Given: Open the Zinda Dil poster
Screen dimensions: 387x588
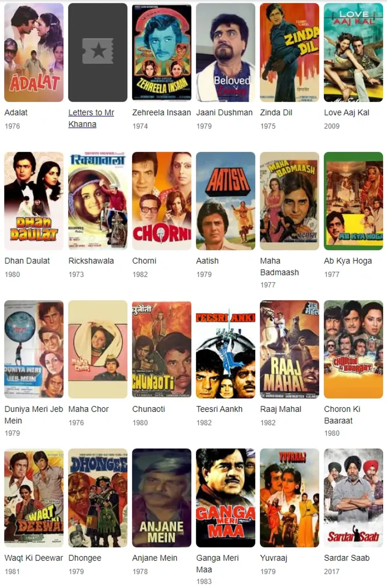Looking at the screenshot, I should [x=289, y=53].
